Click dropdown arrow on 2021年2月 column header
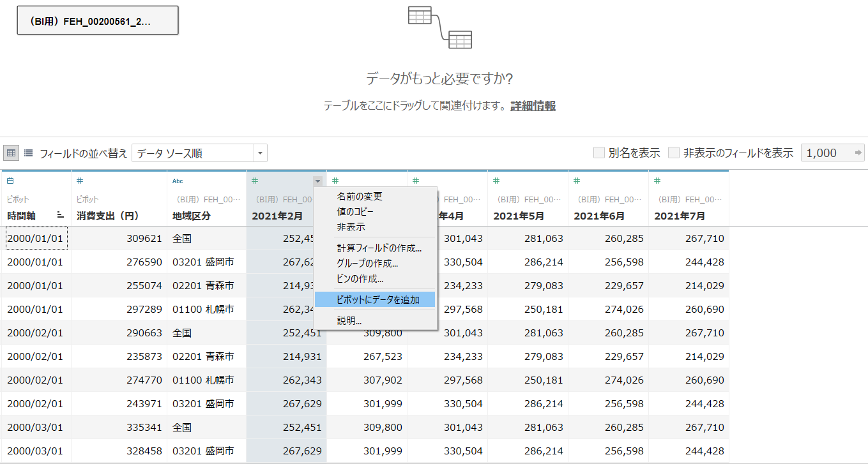The image size is (868, 464). (318, 181)
